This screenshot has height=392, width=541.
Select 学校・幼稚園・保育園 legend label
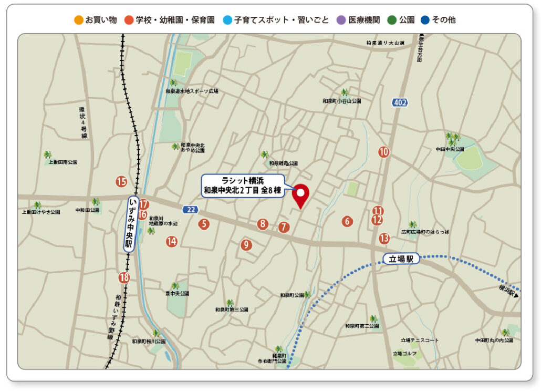point(175,20)
